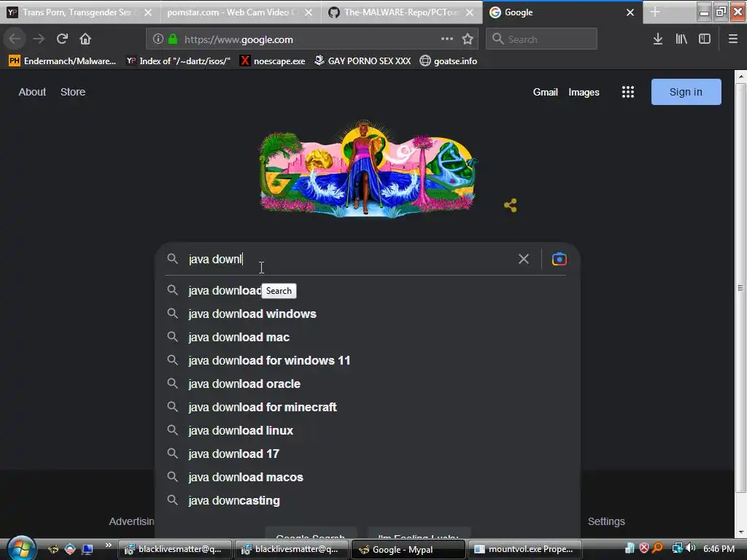Screen dimensions: 747x560
Task: Open Google Images link
Action: tap(584, 92)
